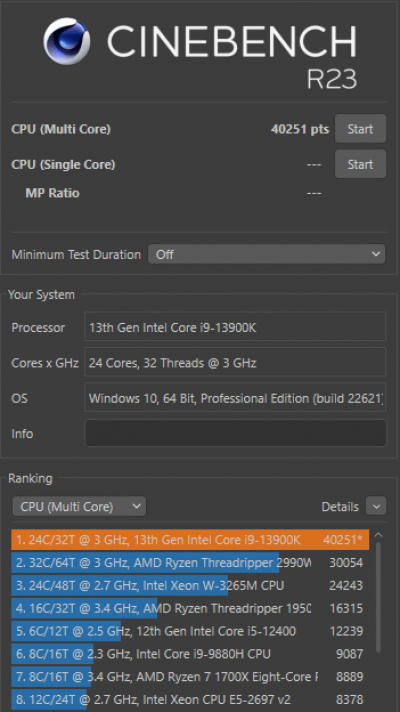Select the Core i5-12400 ranking row
The height and width of the screenshot is (712, 400).
[190, 631]
